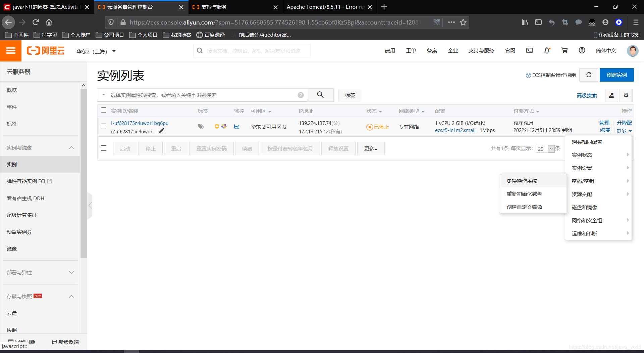
Task: Click the instance monitoring chart icon
Action: [237, 127]
